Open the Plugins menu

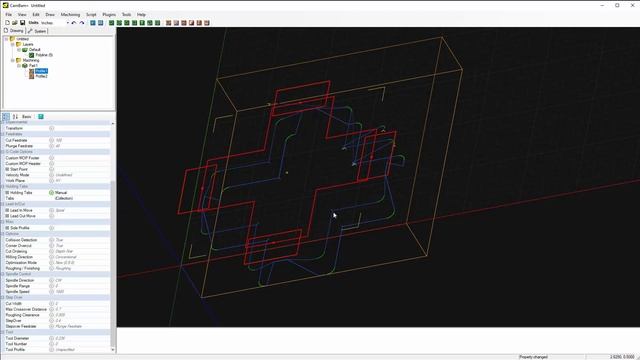pos(109,14)
